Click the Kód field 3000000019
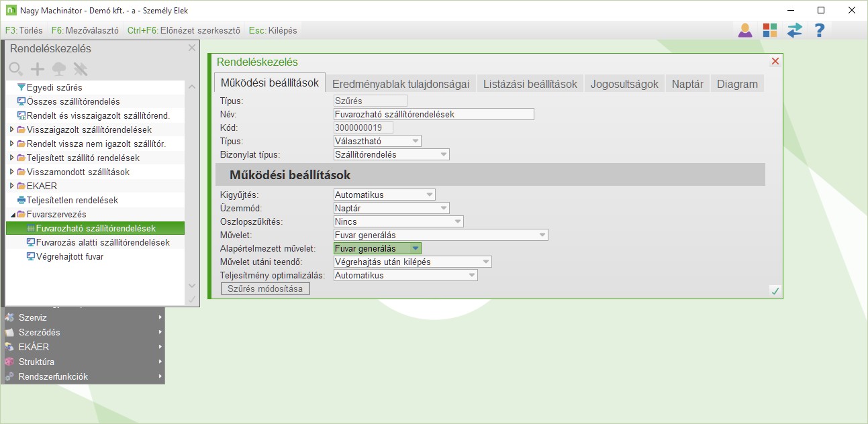Image resolution: width=868 pixels, height=424 pixels. 363,127
